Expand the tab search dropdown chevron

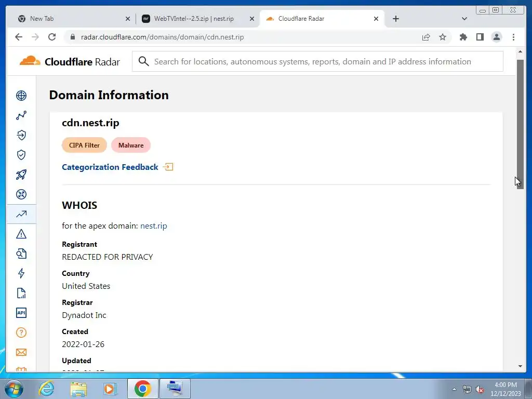point(464,19)
